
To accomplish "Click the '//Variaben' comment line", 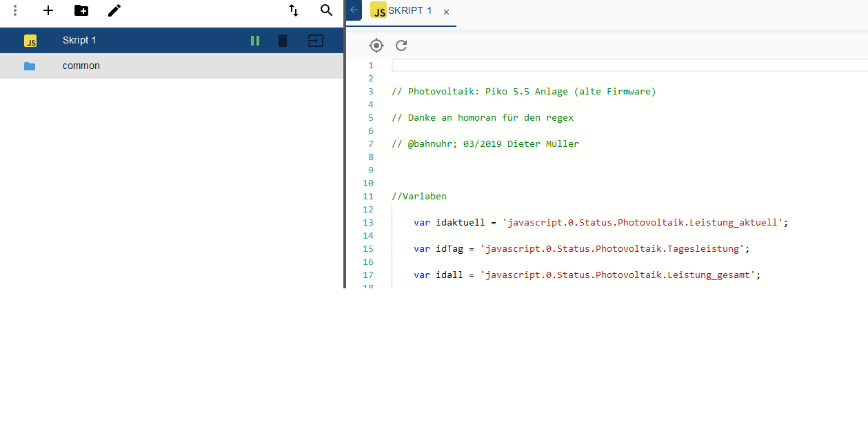I will point(419,197).
